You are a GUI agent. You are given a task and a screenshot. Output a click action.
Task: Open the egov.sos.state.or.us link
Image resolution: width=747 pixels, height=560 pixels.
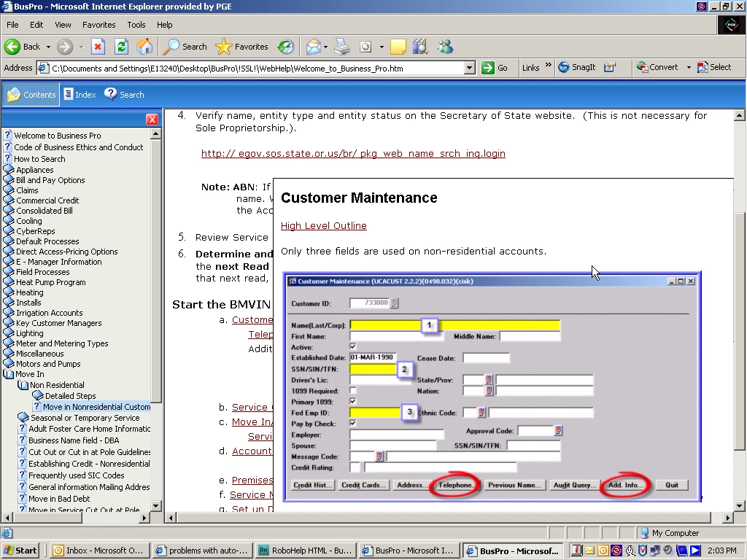(353, 153)
